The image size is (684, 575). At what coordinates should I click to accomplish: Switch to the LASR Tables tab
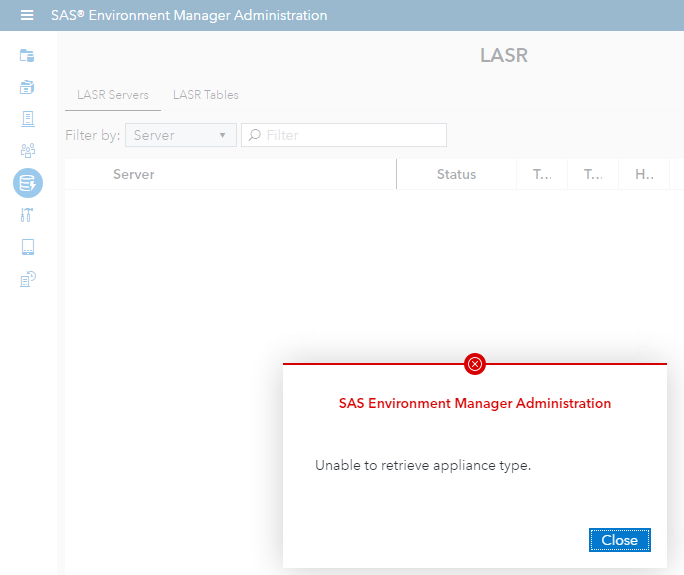point(206,95)
